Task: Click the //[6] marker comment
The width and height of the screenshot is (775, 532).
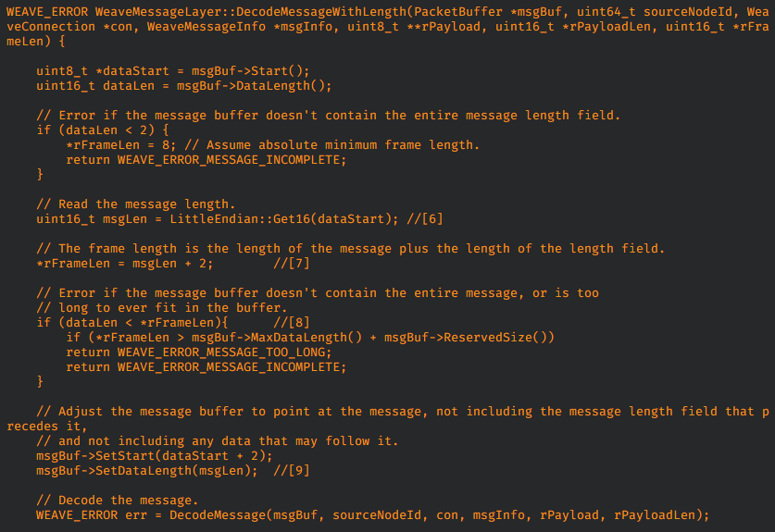Action: coord(424,219)
